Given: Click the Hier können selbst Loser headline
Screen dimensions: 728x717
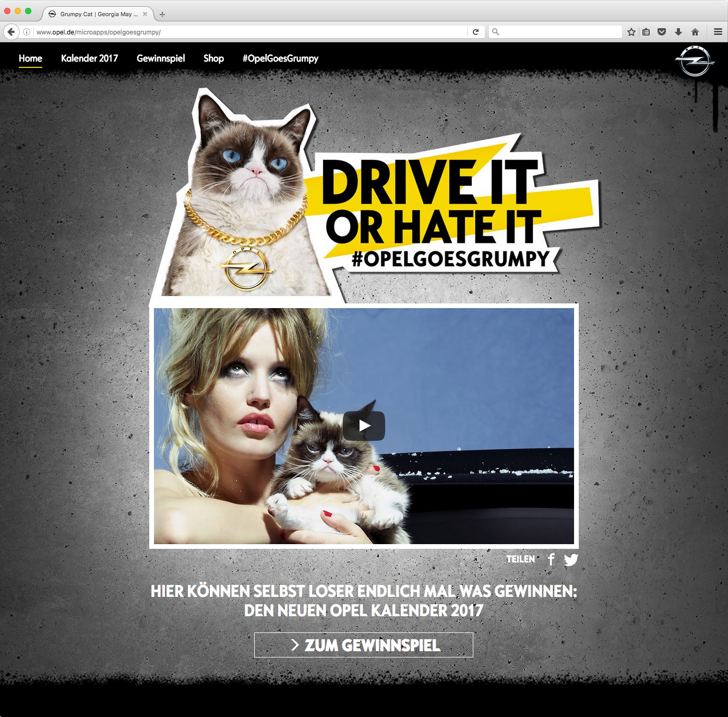Looking at the screenshot, I should click(364, 601).
